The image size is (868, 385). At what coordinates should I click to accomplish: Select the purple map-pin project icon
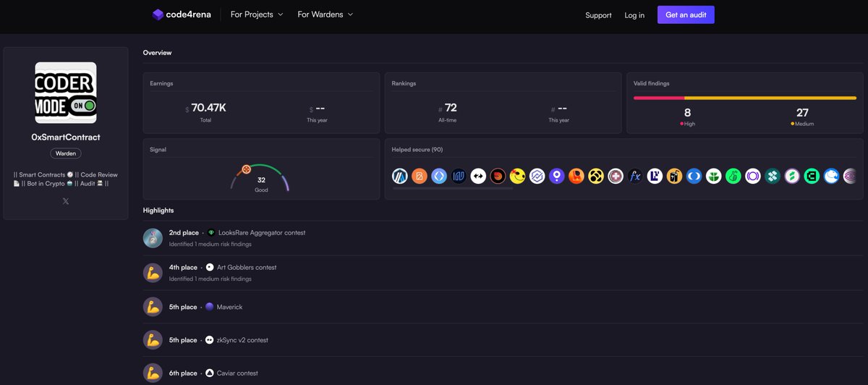556,176
